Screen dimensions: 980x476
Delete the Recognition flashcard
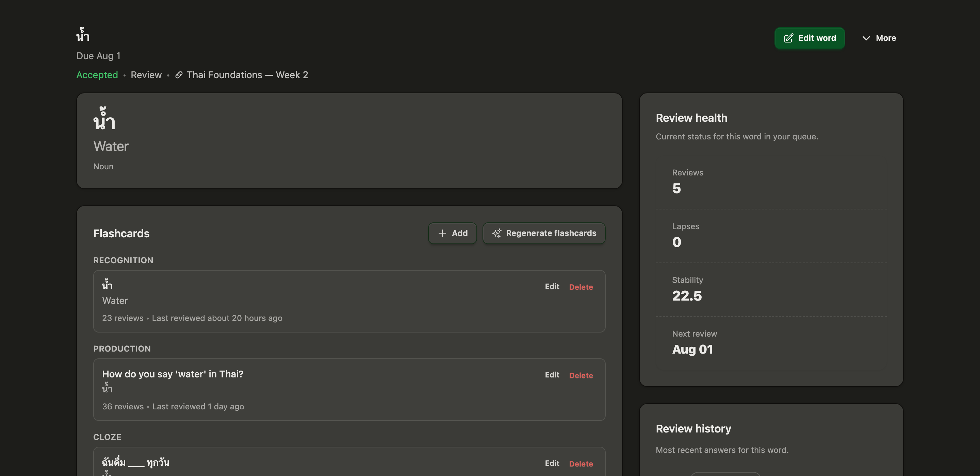click(x=581, y=287)
